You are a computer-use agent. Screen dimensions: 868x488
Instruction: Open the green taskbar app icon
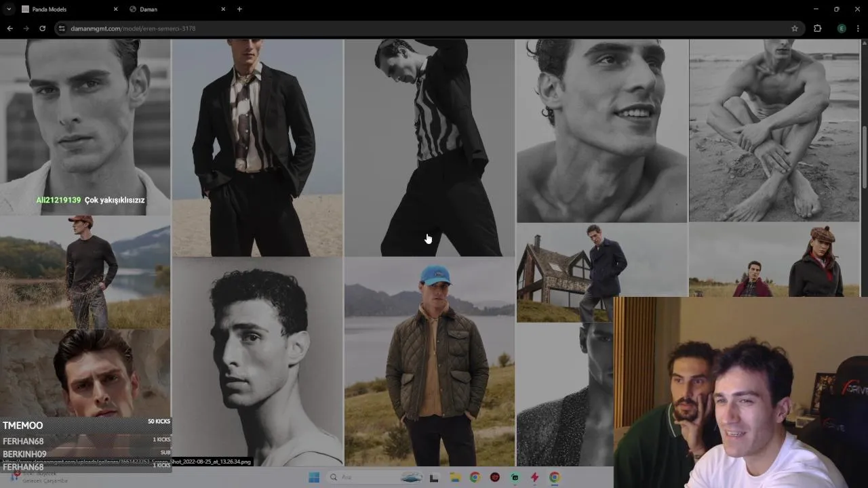[515, 477]
